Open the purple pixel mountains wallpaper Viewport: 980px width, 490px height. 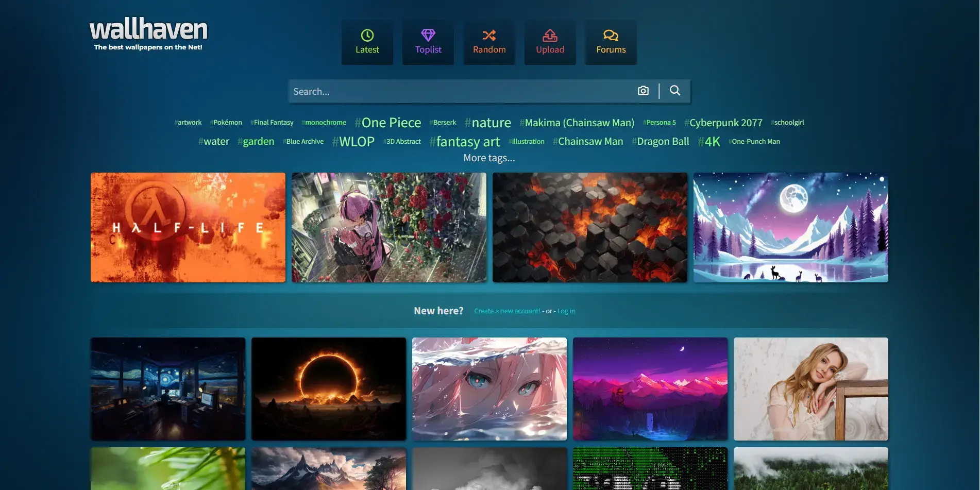pyautogui.click(x=650, y=389)
